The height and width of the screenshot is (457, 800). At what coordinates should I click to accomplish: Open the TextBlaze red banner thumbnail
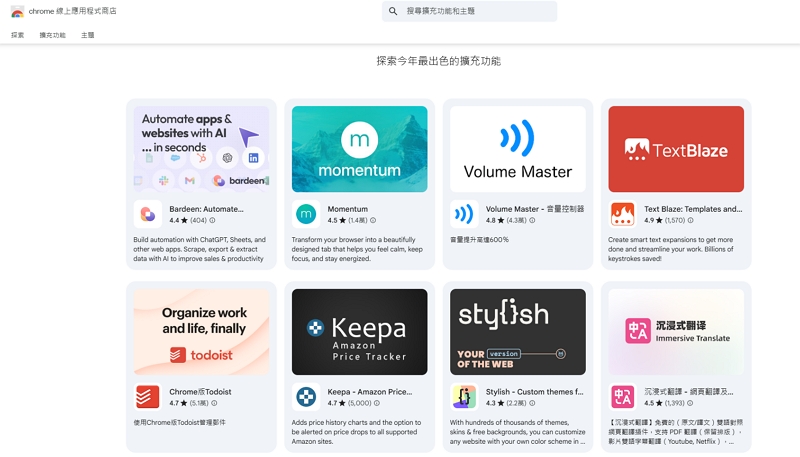[x=676, y=149]
